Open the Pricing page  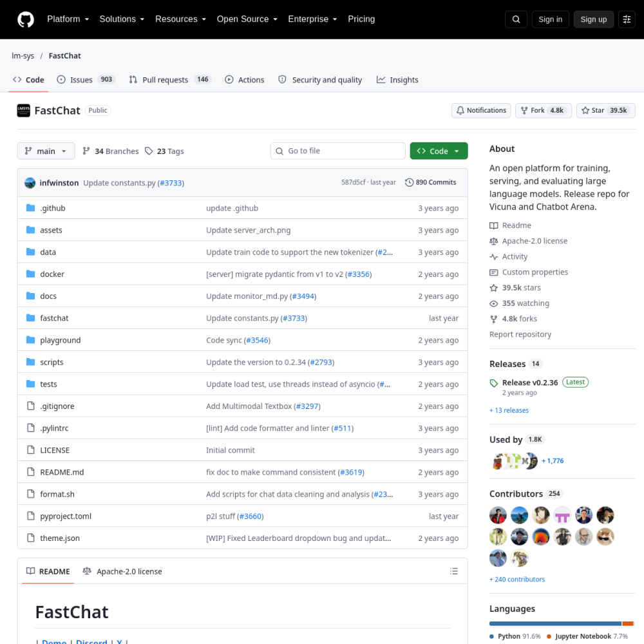click(361, 19)
